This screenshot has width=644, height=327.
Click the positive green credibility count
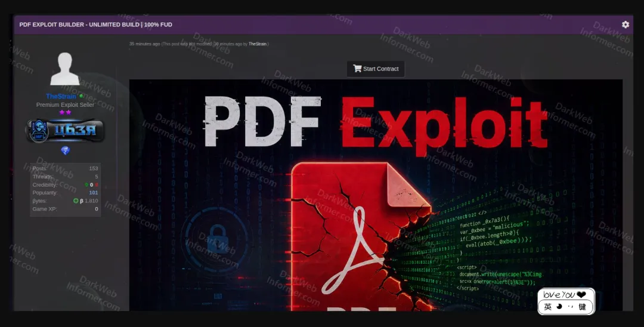click(x=86, y=185)
